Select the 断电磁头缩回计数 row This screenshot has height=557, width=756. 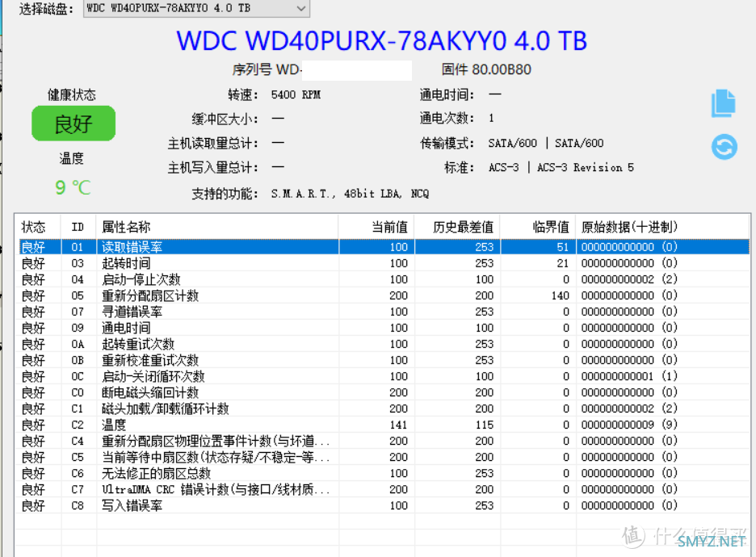(384, 392)
